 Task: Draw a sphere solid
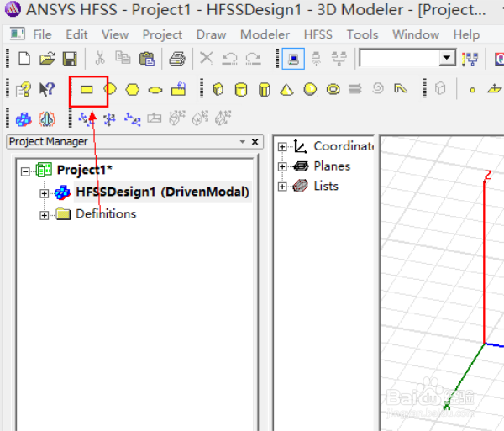tap(310, 89)
